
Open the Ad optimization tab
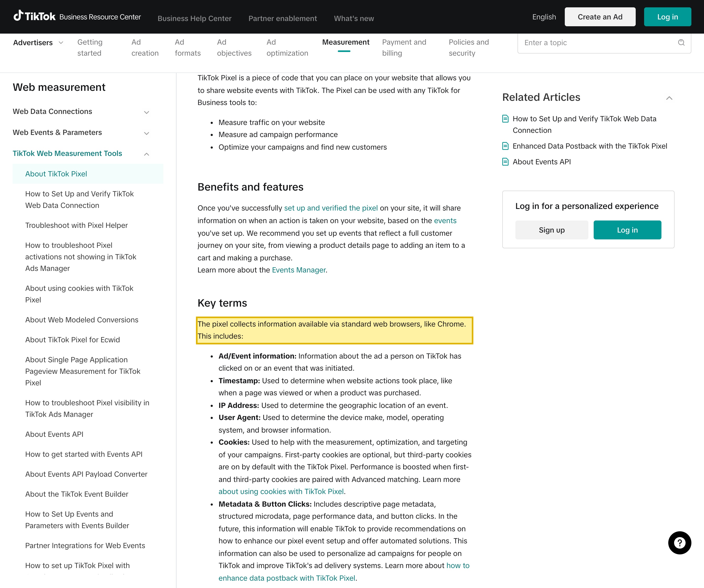pyautogui.click(x=287, y=48)
